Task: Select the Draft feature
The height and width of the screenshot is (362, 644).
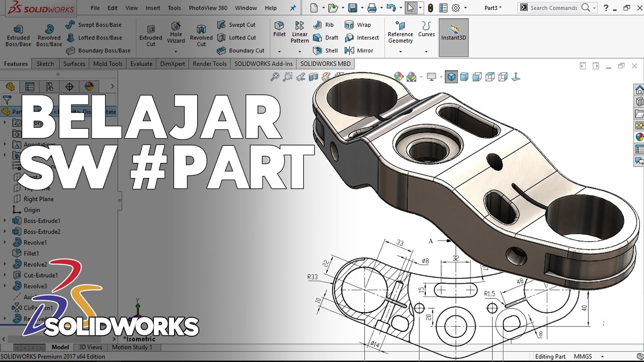Action: tap(326, 38)
